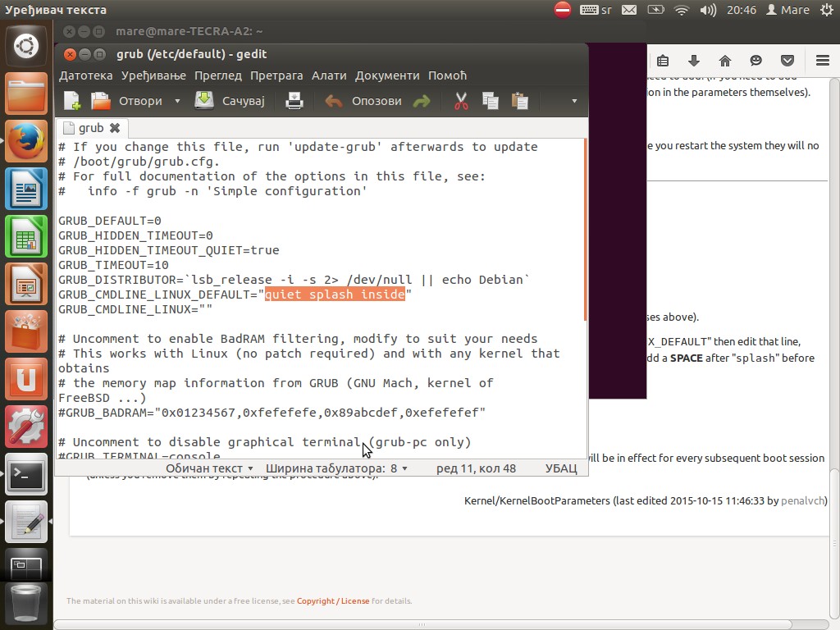Open Firefox bookmarks list icon
The width and height of the screenshot is (840, 630).
tap(663, 61)
